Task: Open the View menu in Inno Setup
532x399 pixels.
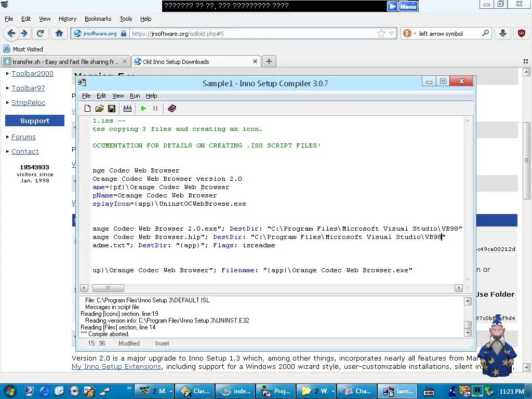Action: 118,96
